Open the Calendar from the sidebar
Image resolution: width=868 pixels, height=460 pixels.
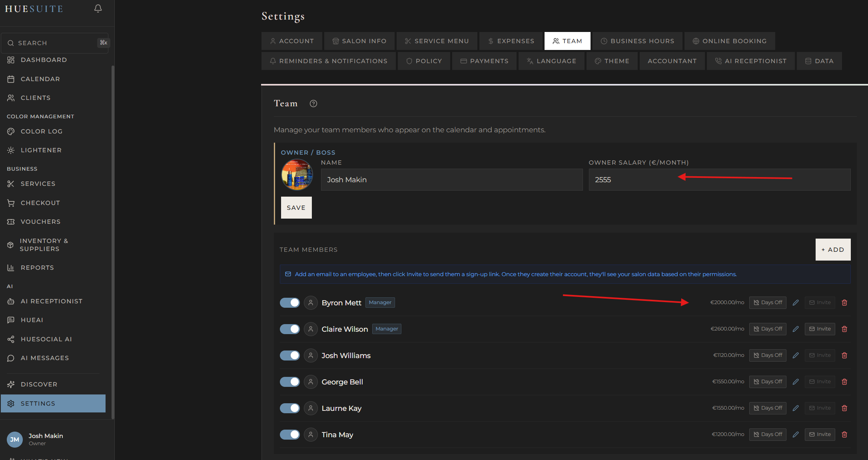[40, 79]
